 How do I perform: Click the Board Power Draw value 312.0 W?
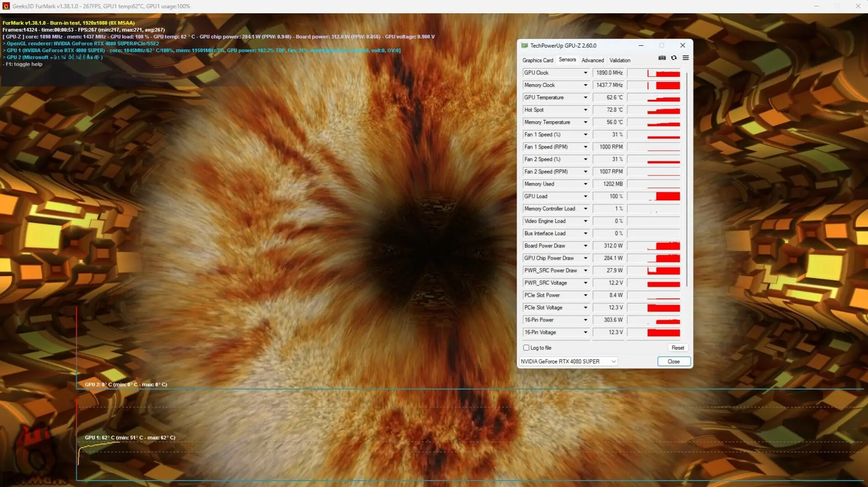tap(609, 246)
